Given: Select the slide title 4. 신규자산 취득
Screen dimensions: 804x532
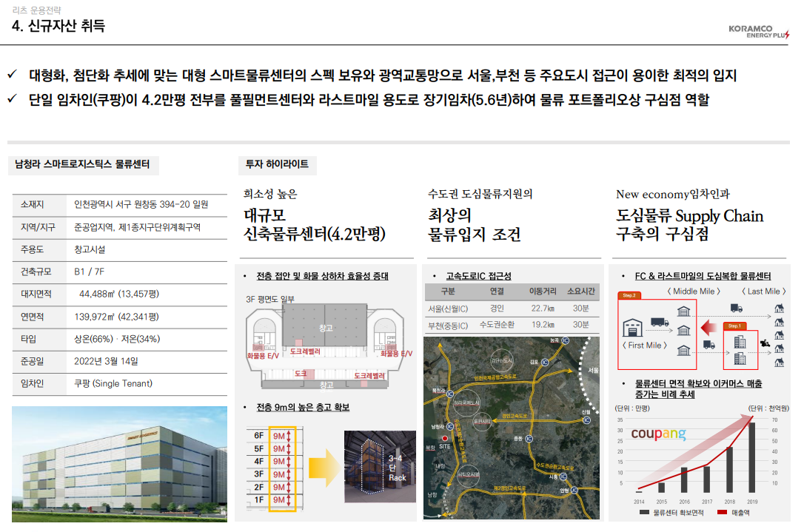Looking at the screenshot, I should 58,26.
